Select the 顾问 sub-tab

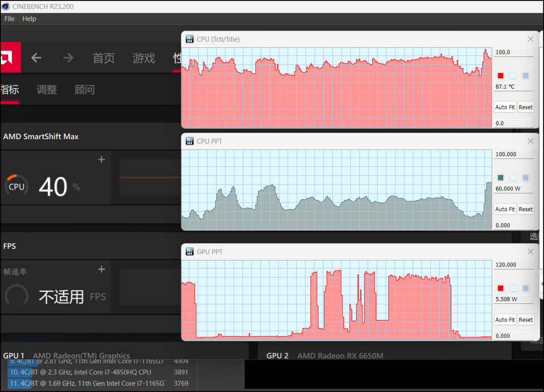coord(85,90)
